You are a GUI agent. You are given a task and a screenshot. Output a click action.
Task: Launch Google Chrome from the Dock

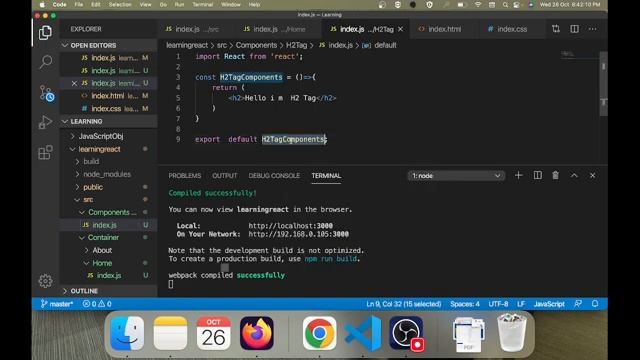point(319,333)
